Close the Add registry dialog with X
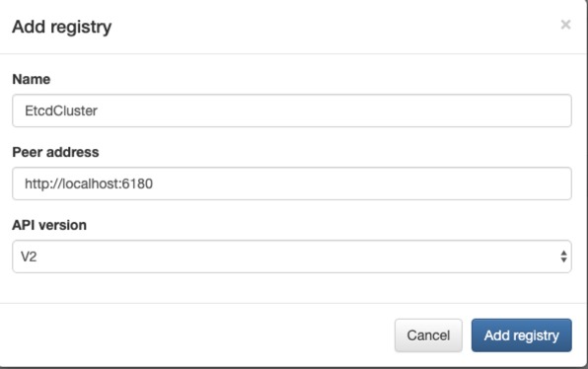This screenshot has width=588, height=369. pos(565,25)
